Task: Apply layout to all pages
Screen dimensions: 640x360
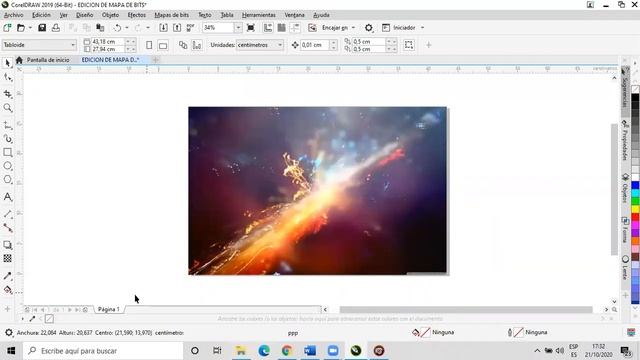Action: pos(183,45)
